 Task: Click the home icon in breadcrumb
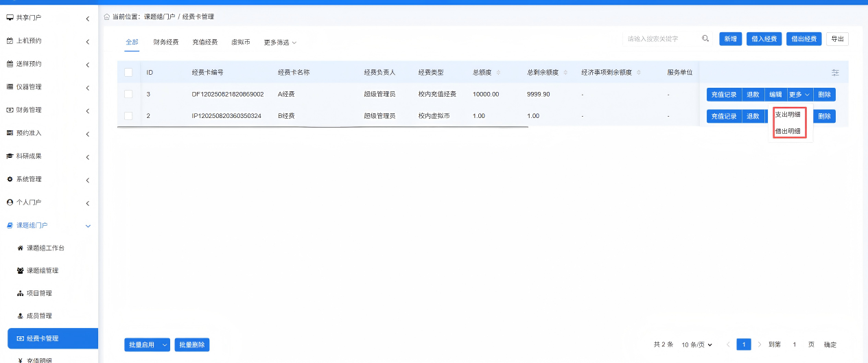pos(106,16)
